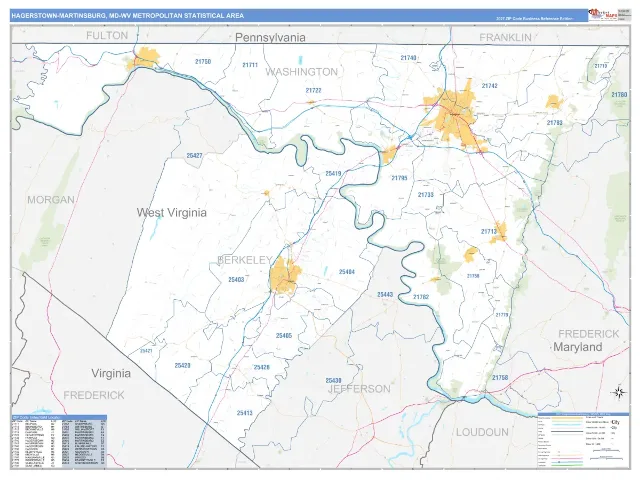This screenshot has width=640, height=480.
Task: Click ZIP code 25405
Action: 284,336
